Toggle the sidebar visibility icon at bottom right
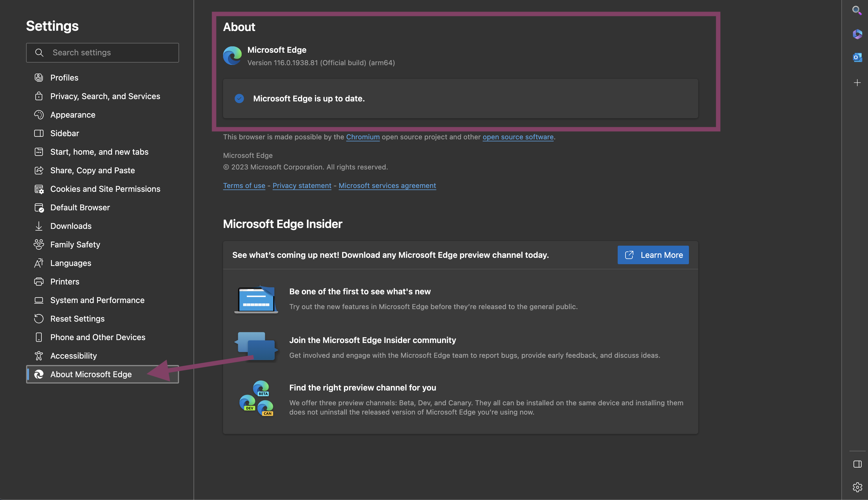This screenshot has width=868, height=500. point(857,464)
